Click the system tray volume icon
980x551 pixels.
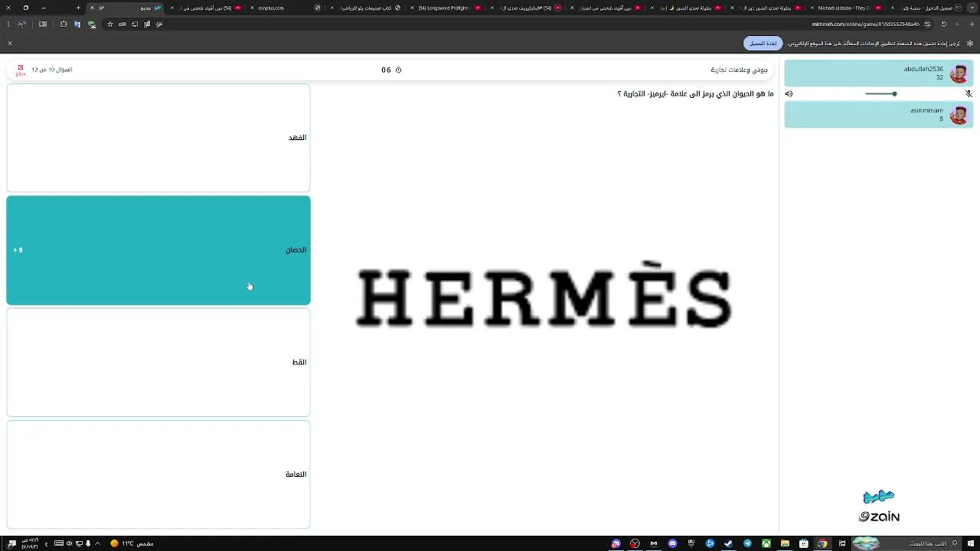(69, 543)
